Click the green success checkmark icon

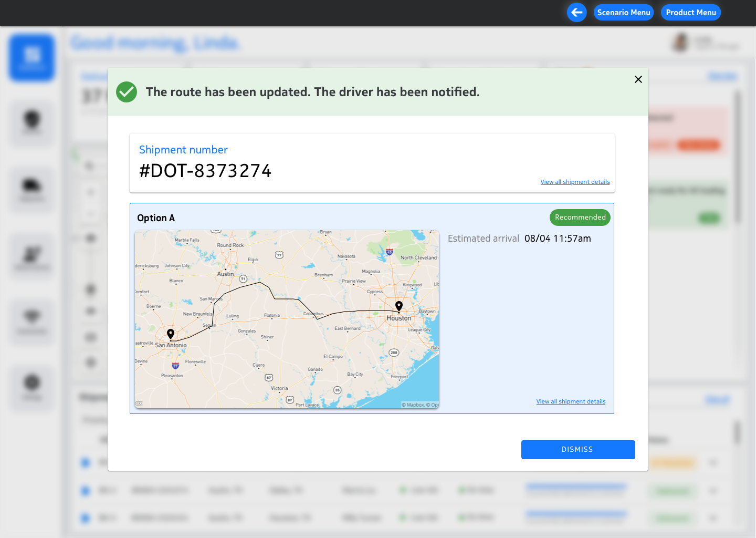[x=127, y=92]
